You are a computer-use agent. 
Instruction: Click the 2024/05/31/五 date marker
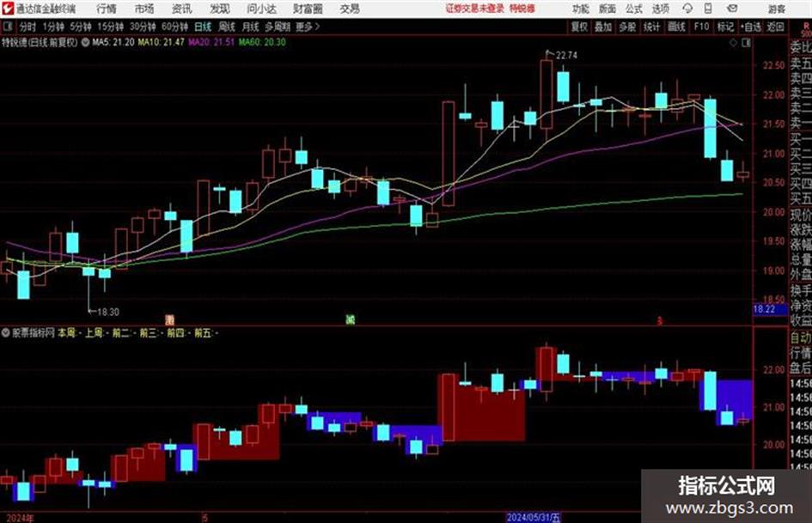tap(534, 517)
